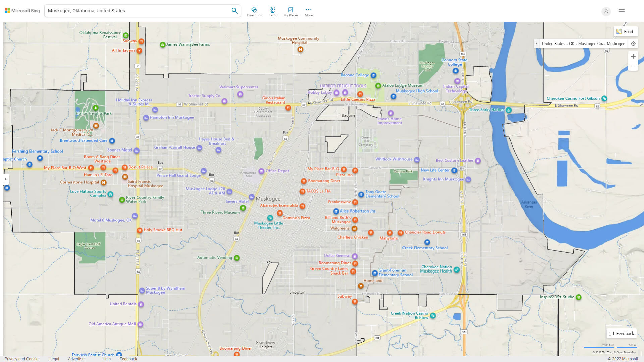Image resolution: width=644 pixels, height=362 pixels.
Task: Click inside the location search field
Action: coord(134,10)
